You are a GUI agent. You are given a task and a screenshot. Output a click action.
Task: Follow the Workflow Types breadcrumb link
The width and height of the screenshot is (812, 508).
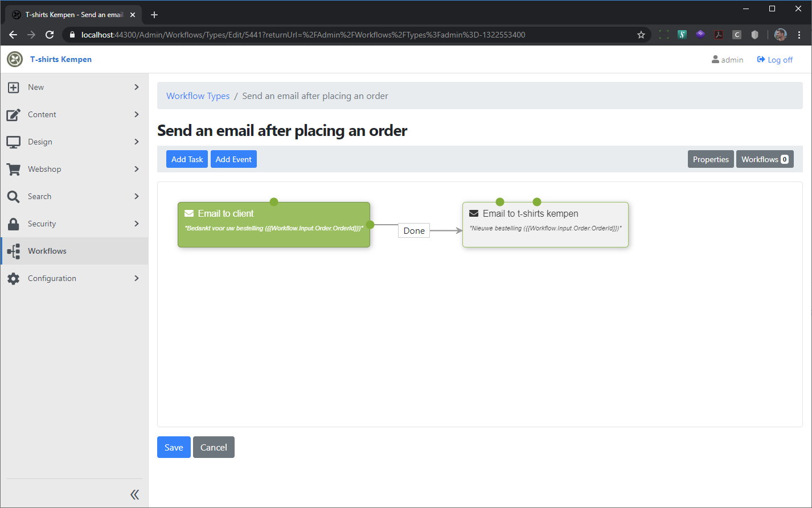coord(198,96)
